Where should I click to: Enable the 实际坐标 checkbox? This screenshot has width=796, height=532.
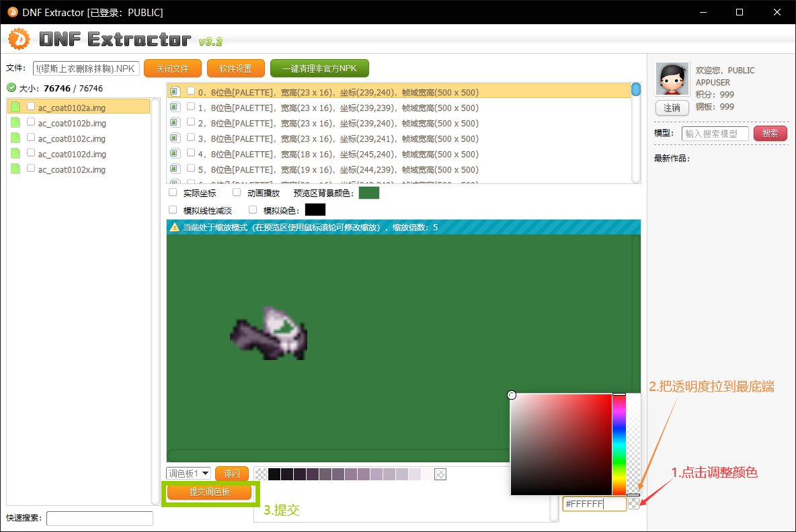[x=173, y=192]
